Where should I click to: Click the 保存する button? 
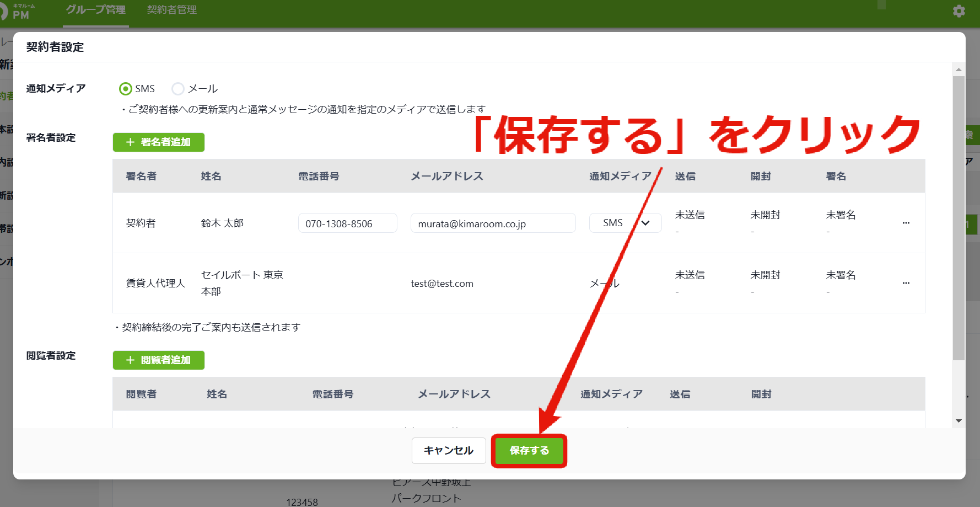point(529,451)
